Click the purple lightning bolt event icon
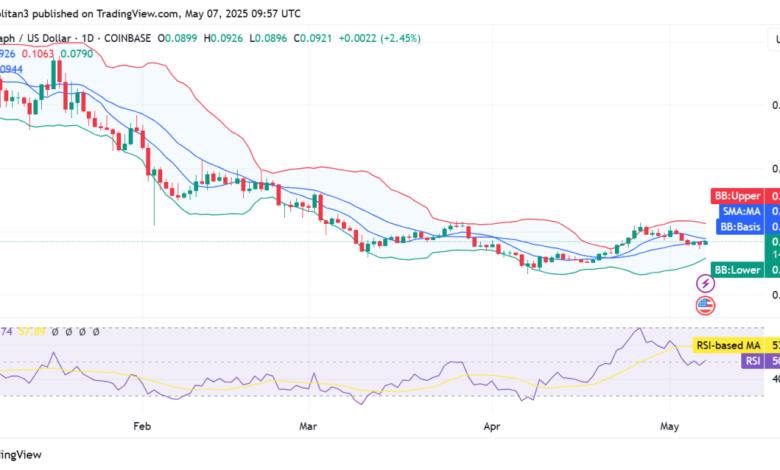The height and width of the screenshot is (470, 780). (x=705, y=284)
